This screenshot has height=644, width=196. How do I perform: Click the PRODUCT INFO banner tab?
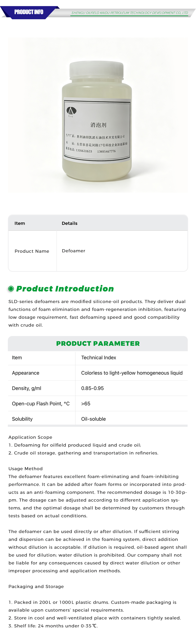click(29, 12)
